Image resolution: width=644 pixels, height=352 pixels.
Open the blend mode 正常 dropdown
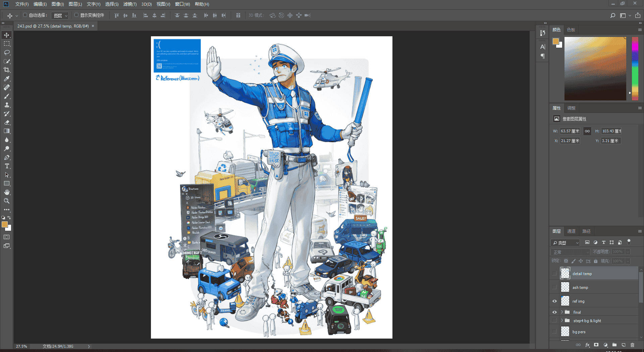[571, 252]
